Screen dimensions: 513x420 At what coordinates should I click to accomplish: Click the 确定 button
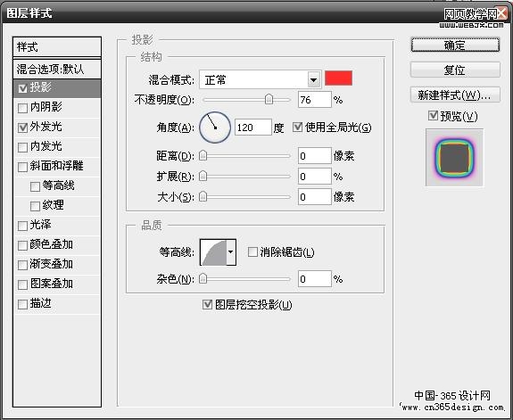455,45
